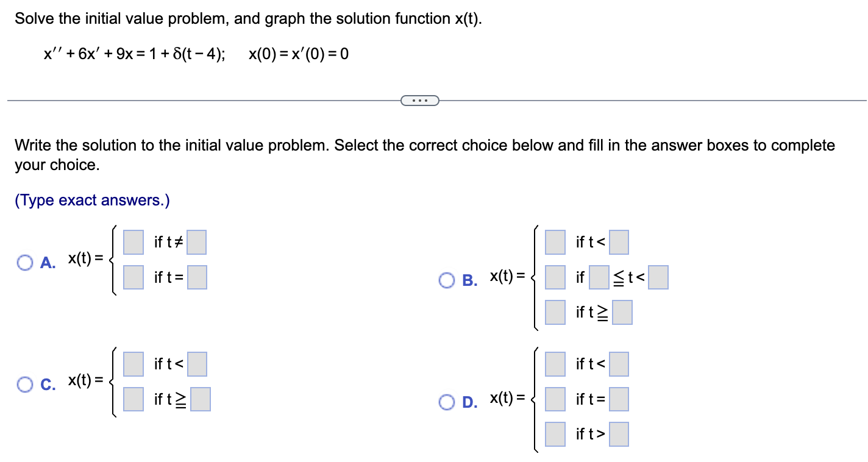Click the first answer box in choice C
The width and height of the screenshot is (868, 462).
(132, 364)
